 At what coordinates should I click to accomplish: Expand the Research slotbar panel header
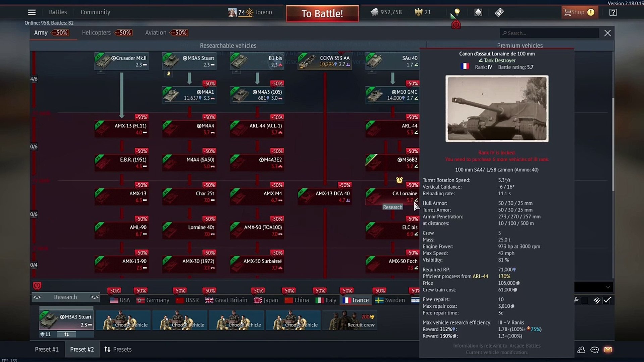coord(66,297)
